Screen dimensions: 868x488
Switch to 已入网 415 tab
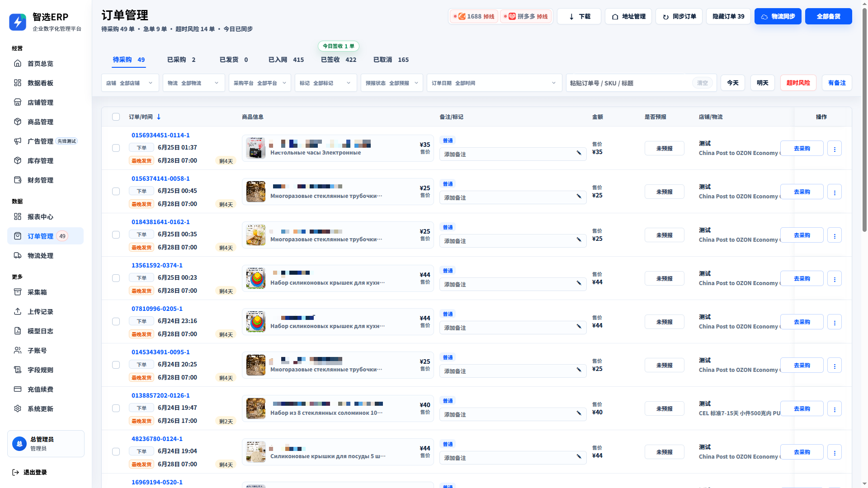coord(286,60)
